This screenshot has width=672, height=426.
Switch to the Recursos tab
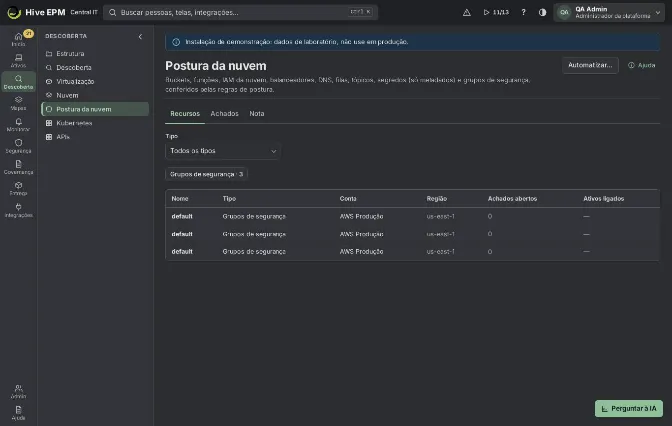pyautogui.click(x=185, y=114)
